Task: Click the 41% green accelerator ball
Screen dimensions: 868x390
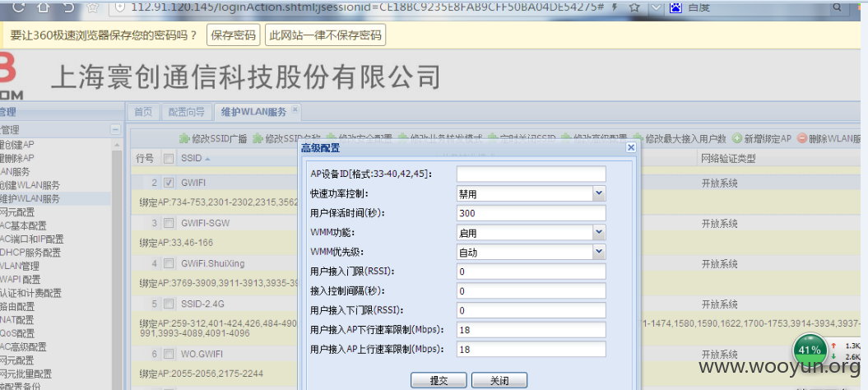Action: tap(809, 351)
